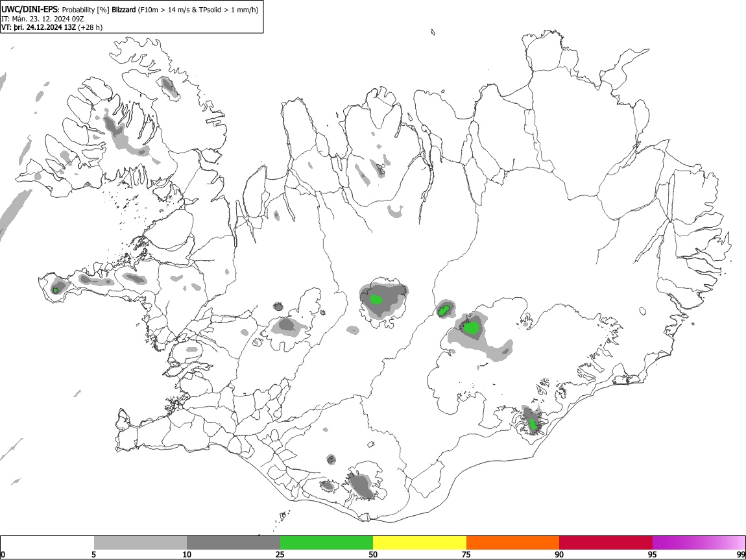Click the legend tick label 10
This screenshot has width=746, height=560.
click(187, 554)
